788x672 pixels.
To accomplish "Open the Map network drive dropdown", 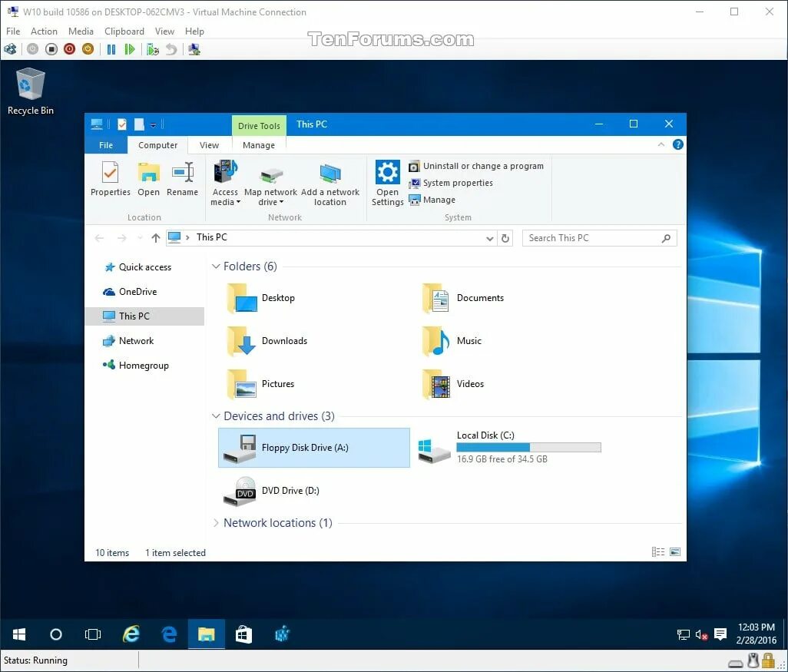I will click(271, 184).
